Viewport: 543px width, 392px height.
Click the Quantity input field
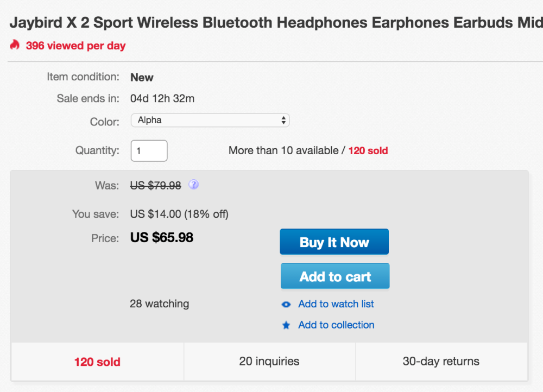click(x=149, y=150)
